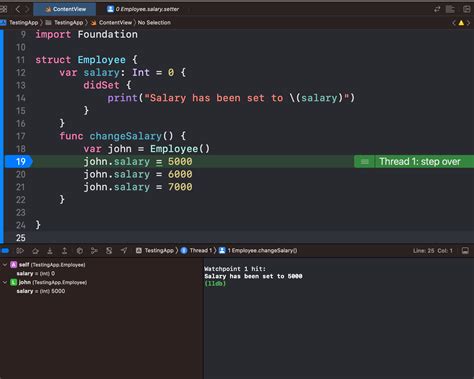This screenshot has height=379, width=474.
Task: Select the self (TestingApp.Employee) variable
Action: click(48, 265)
